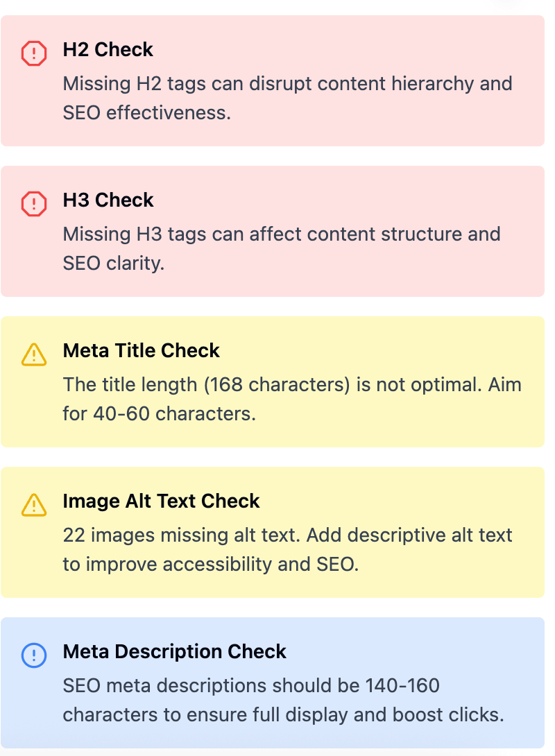Select the pink H2 Check error card
Screen dimensions: 555x756
(273, 80)
